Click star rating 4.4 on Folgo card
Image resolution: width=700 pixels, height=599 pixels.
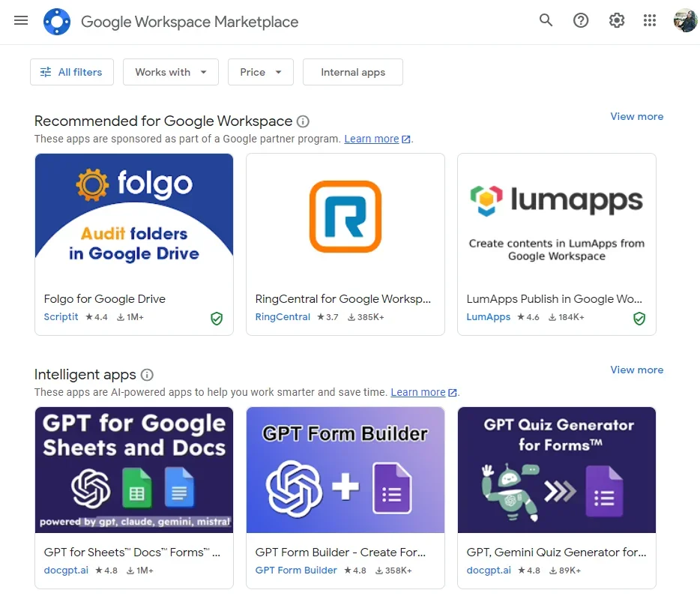click(97, 317)
